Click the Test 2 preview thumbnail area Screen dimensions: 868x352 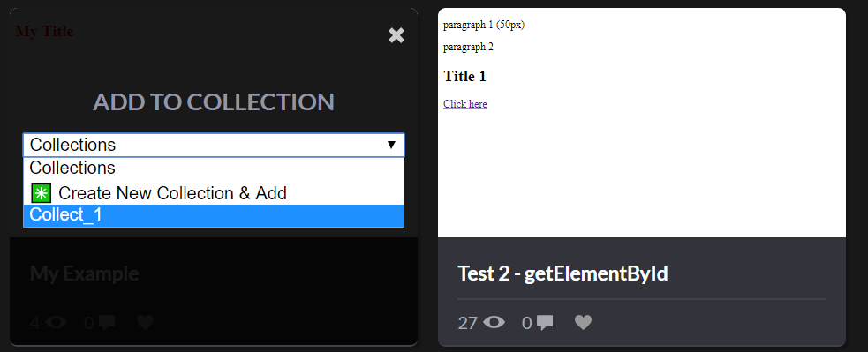coord(642,123)
